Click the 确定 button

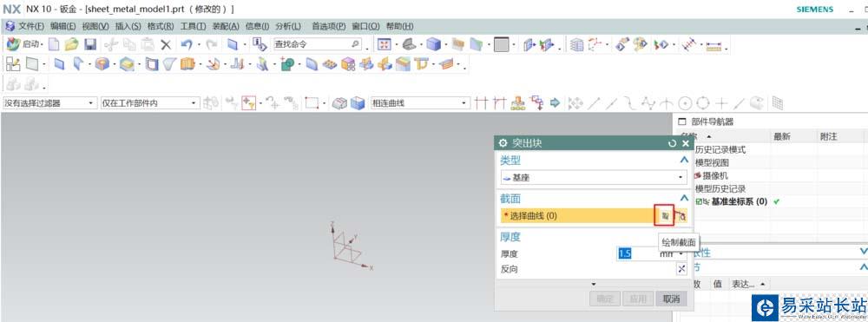point(605,299)
